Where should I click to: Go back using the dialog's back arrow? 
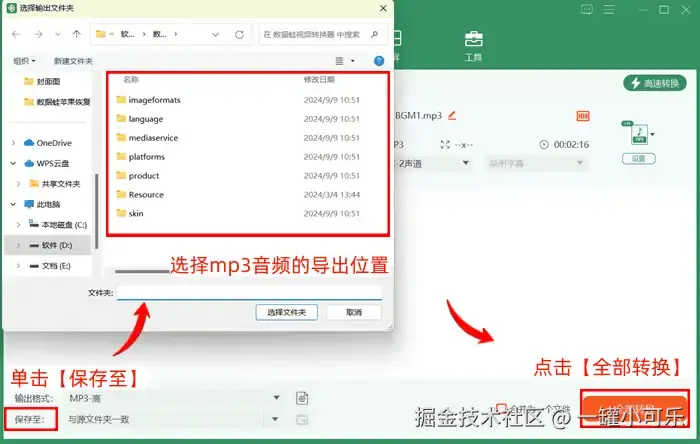pos(17,34)
